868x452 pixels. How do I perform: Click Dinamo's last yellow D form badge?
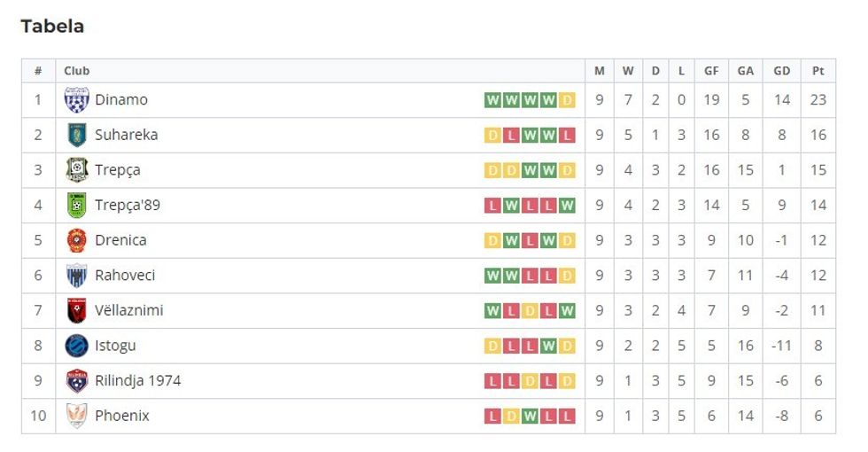click(567, 100)
